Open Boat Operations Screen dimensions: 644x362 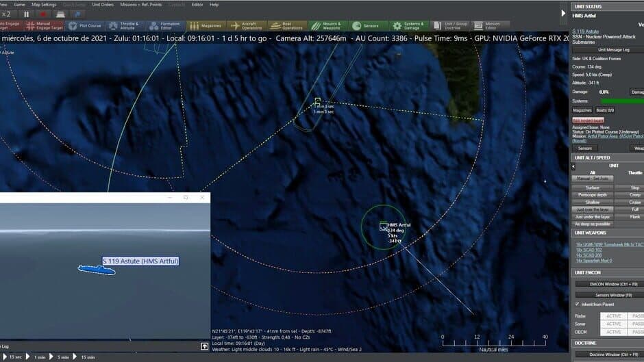pos(286,26)
